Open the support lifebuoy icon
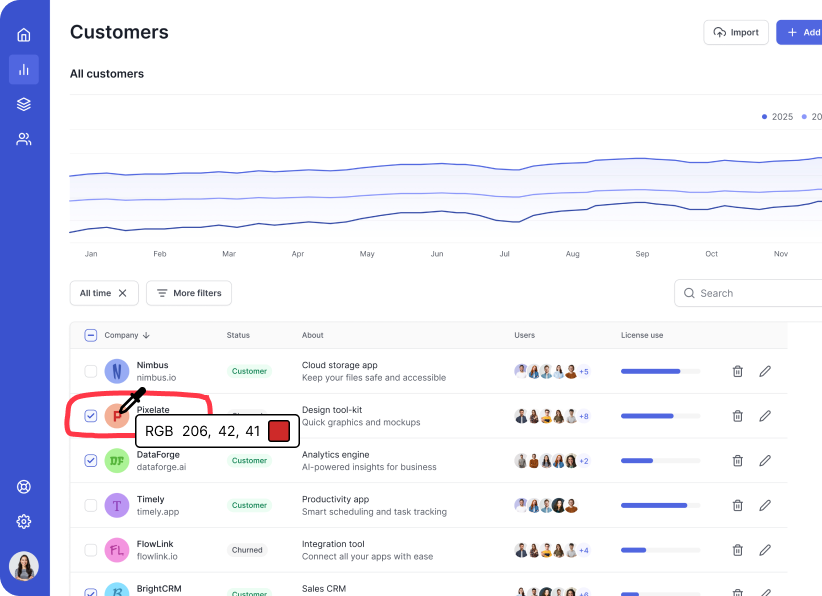This screenshot has width=822, height=596. 24,487
